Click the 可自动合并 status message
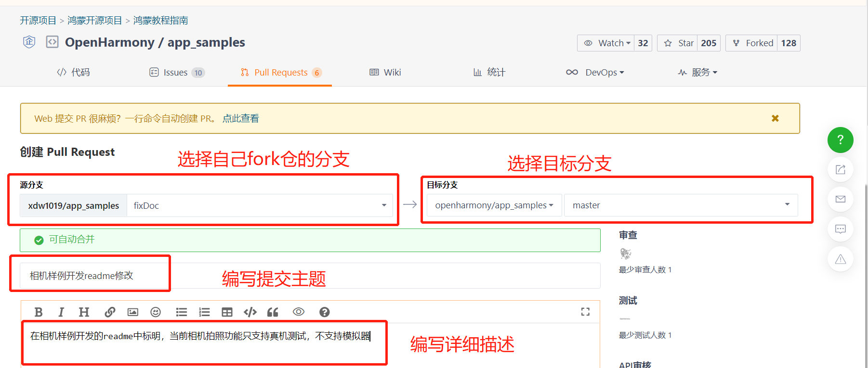This screenshot has height=368, width=868. (x=72, y=240)
